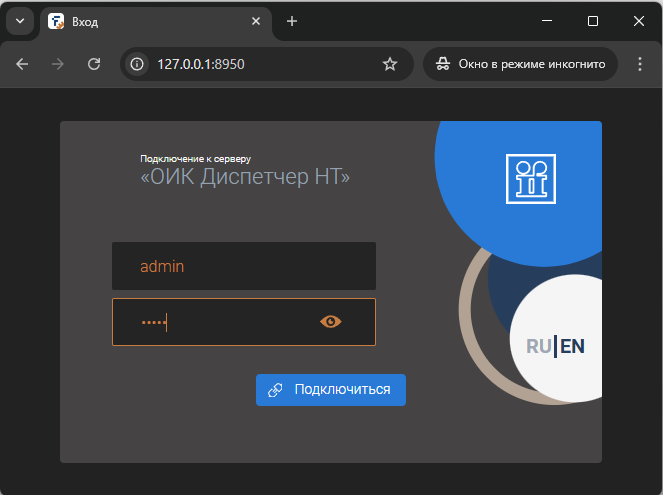Bookmark this page with star icon
The image size is (663, 495).
(390, 64)
